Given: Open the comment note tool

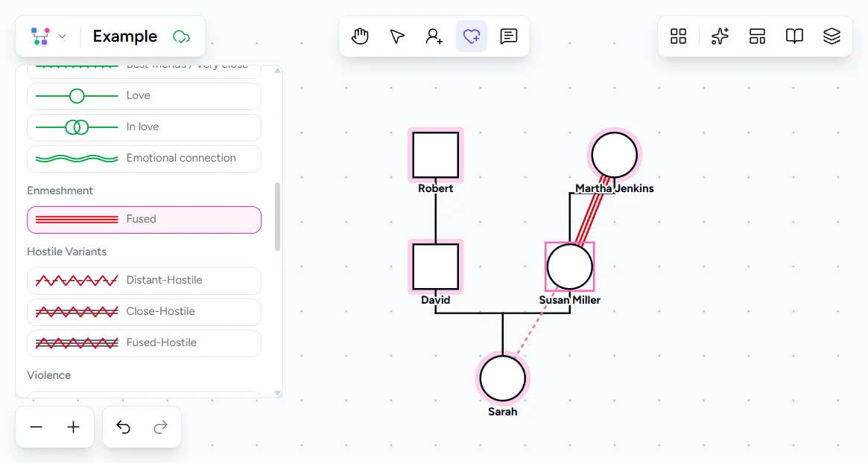Looking at the screenshot, I should [x=509, y=36].
